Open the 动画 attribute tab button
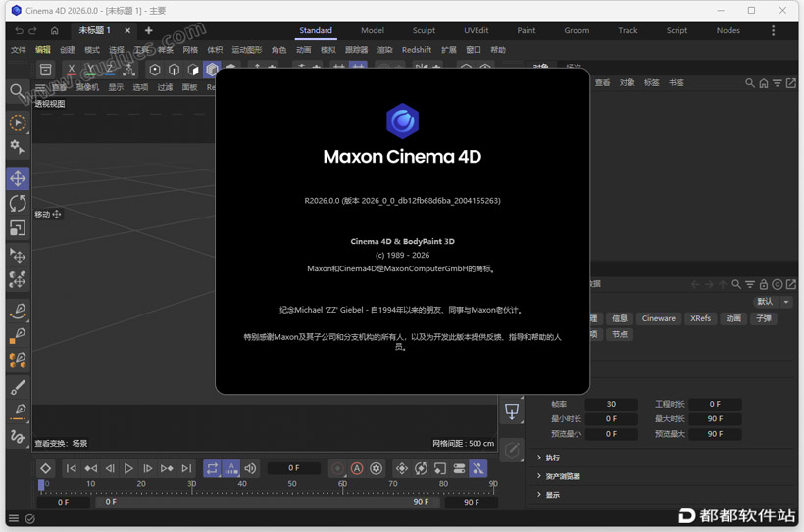The image size is (804, 532). [733, 318]
